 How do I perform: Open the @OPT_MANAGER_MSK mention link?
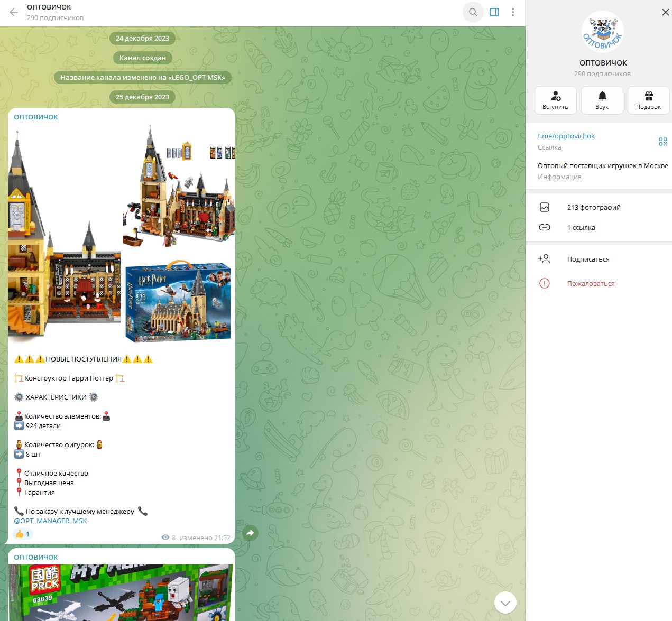50,521
